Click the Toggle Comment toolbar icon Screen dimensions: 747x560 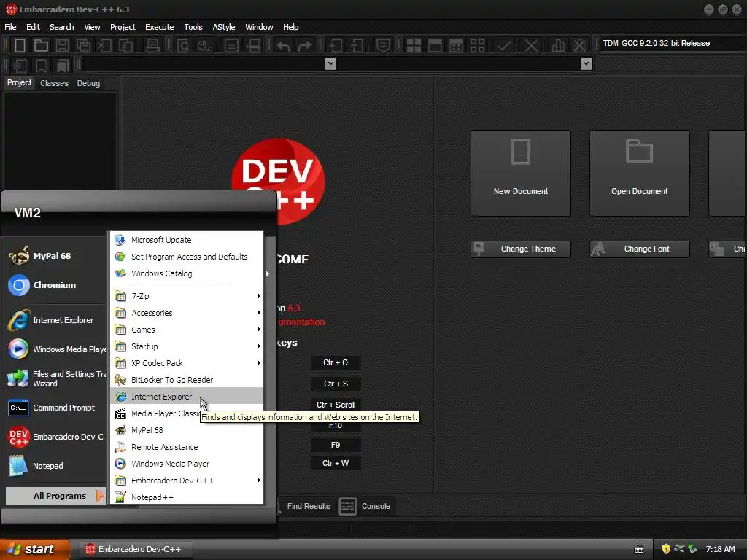click(x=383, y=46)
